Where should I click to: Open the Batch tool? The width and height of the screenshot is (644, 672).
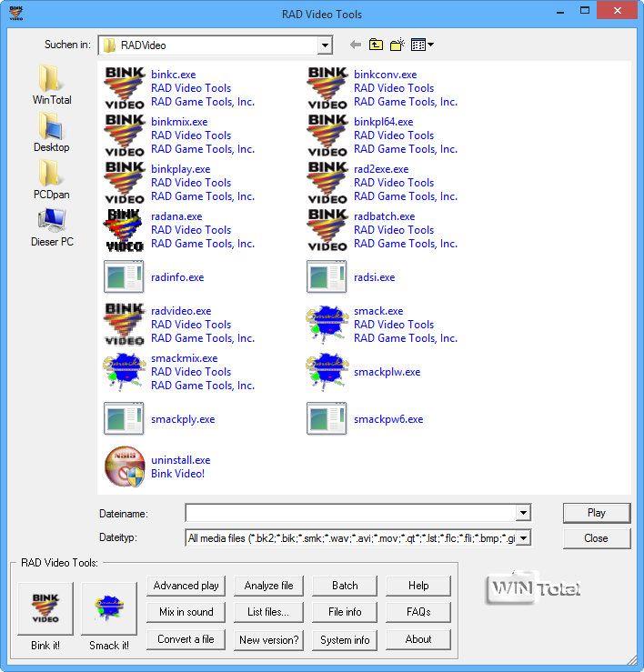[x=345, y=586]
